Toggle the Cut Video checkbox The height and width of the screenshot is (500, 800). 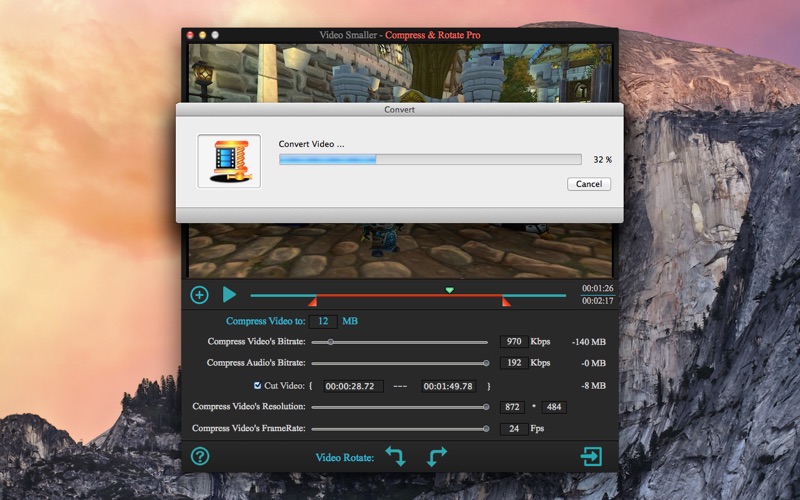point(258,386)
